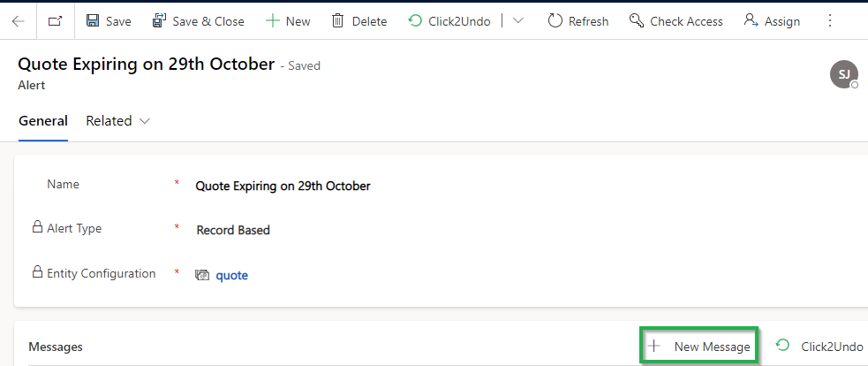Click Click2Undo in the Messages section
The height and width of the screenshot is (366, 868).
pos(819,347)
